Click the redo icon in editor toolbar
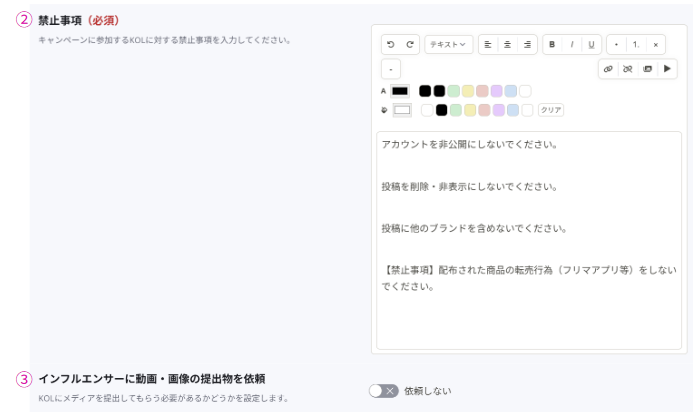Viewport: 693px width, 412px height. pyautogui.click(x=409, y=45)
